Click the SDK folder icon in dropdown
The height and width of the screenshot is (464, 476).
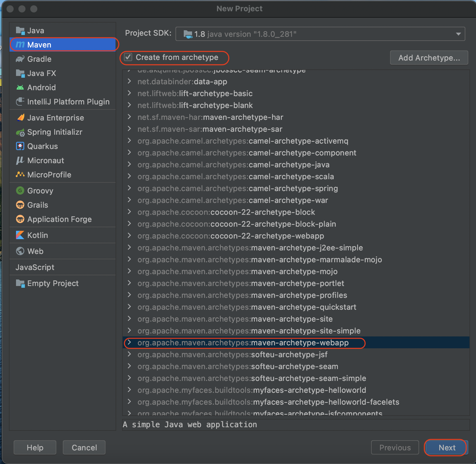coord(188,34)
